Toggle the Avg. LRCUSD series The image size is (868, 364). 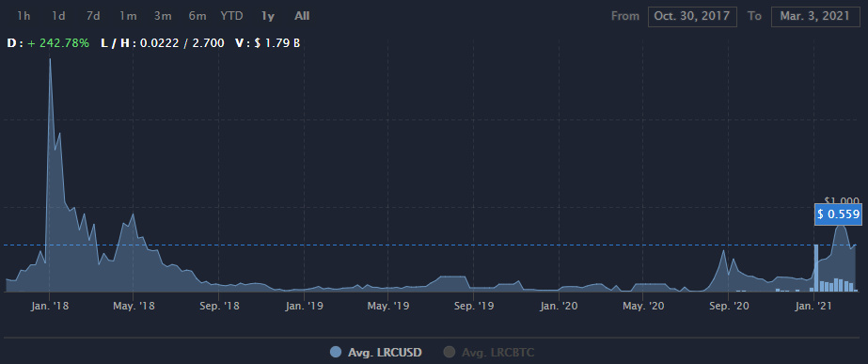click(x=385, y=352)
